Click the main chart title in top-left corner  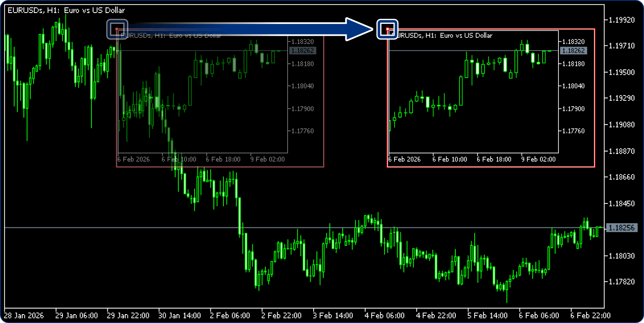(66, 10)
